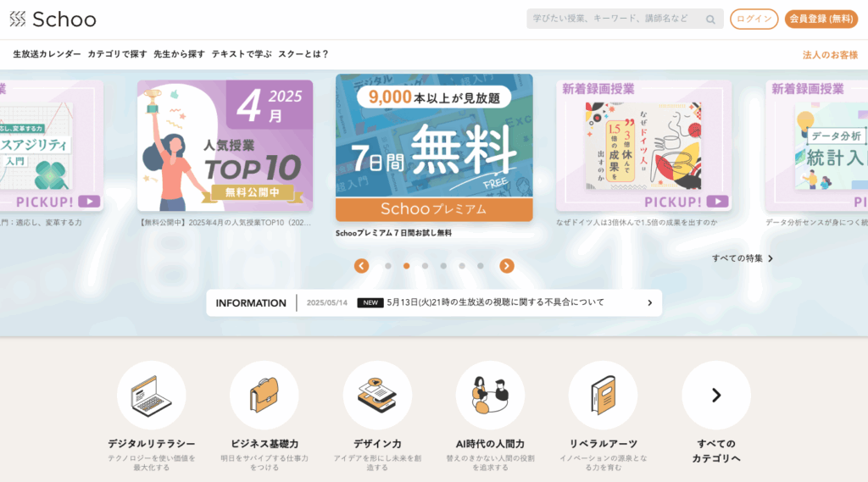Open すべての特集 link with chevron
This screenshot has height=482, width=868.
pyautogui.click(x=743, y=258)
